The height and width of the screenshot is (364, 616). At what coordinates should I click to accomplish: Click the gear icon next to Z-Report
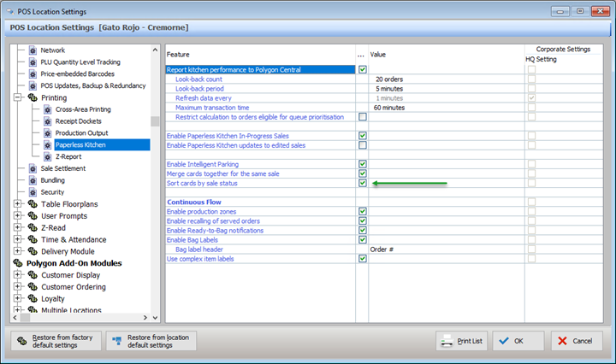(x=47, y=157)
